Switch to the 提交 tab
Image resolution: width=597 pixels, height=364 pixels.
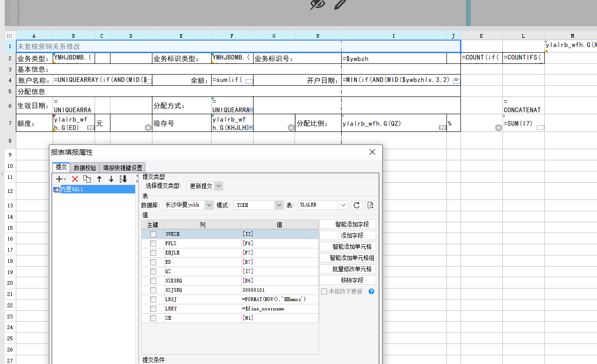pos(61,167)
